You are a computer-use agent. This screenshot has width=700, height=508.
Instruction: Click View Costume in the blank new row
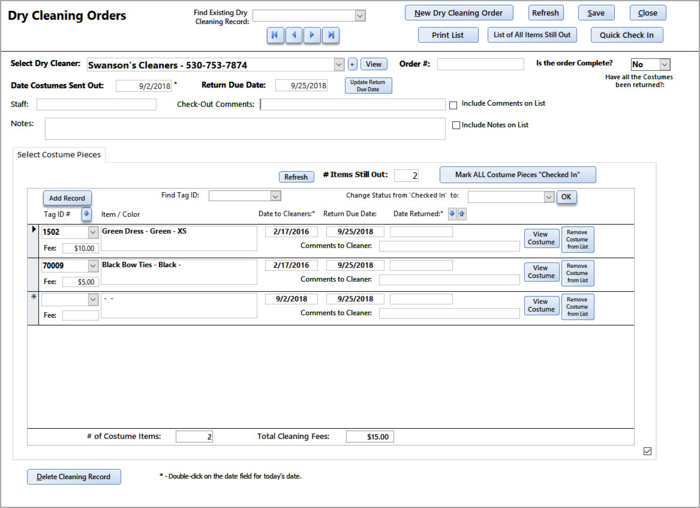click(541, 305)
